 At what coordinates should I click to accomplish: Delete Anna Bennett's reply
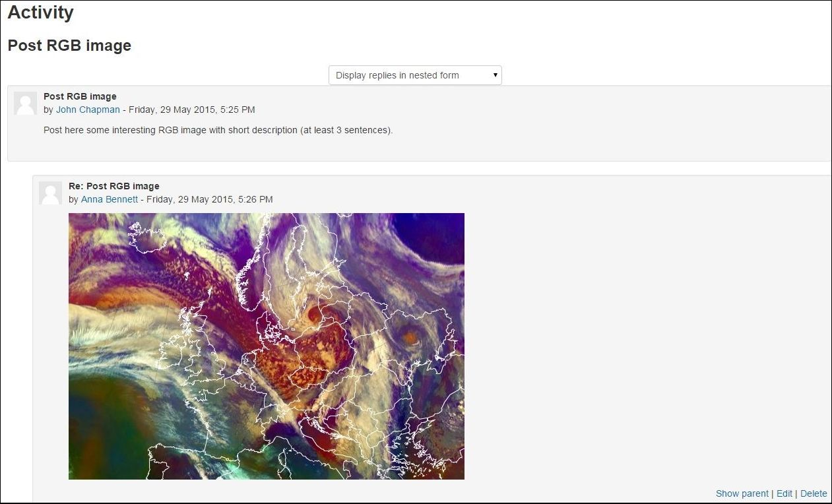coord(814,493)
